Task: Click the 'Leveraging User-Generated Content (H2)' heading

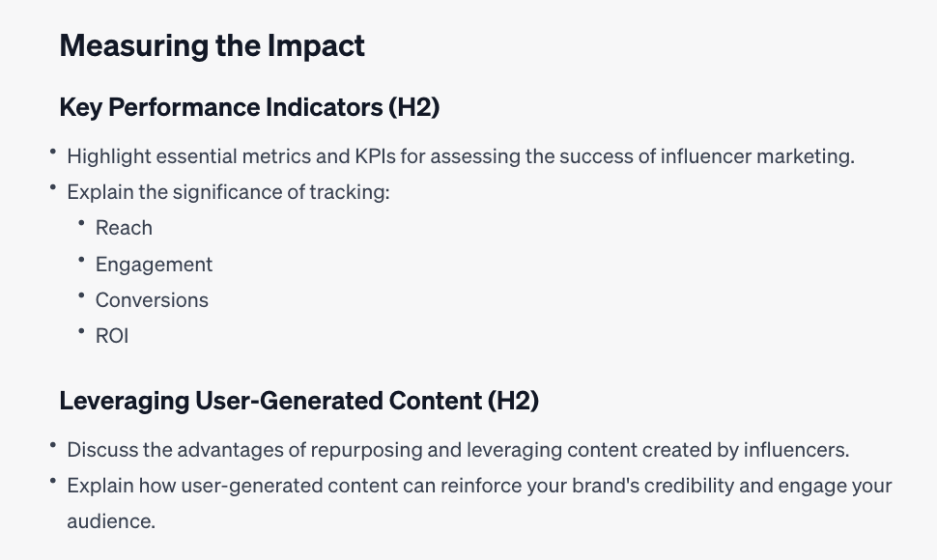Action: [x=299, y=401]
